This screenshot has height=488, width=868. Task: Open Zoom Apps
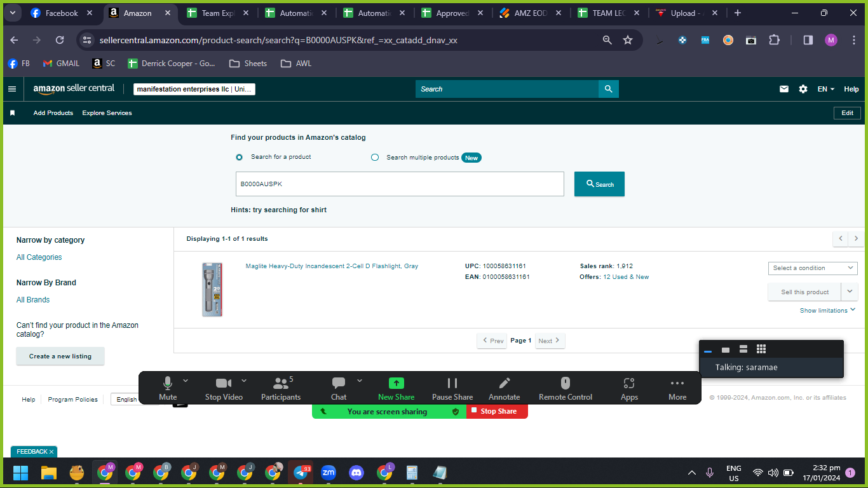(x=629, y=388)
